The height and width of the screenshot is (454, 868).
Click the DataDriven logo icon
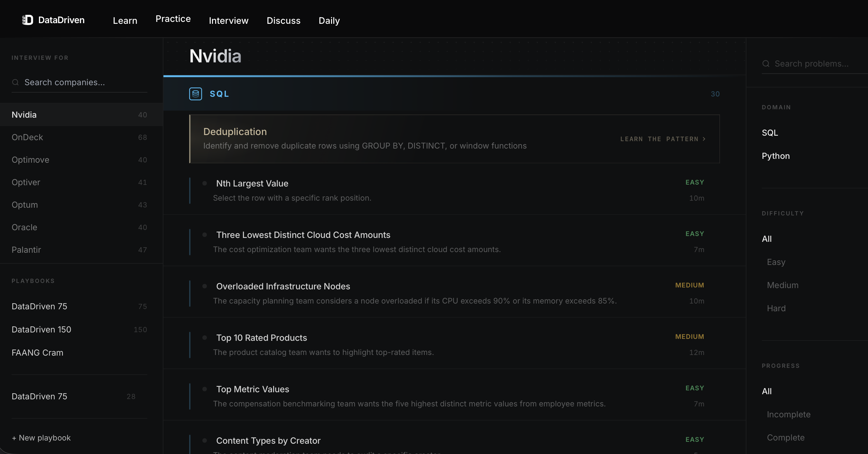coord(28,20)
